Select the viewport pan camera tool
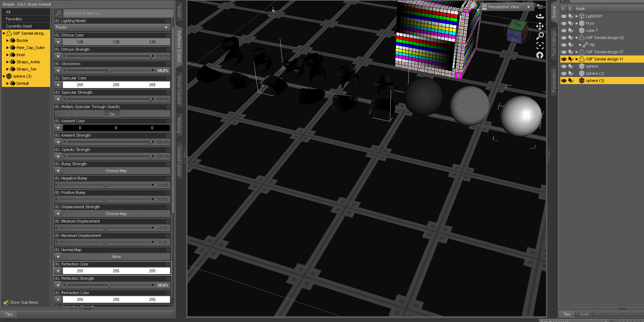This screenshot has height=322, width=644. pos(540,26)
